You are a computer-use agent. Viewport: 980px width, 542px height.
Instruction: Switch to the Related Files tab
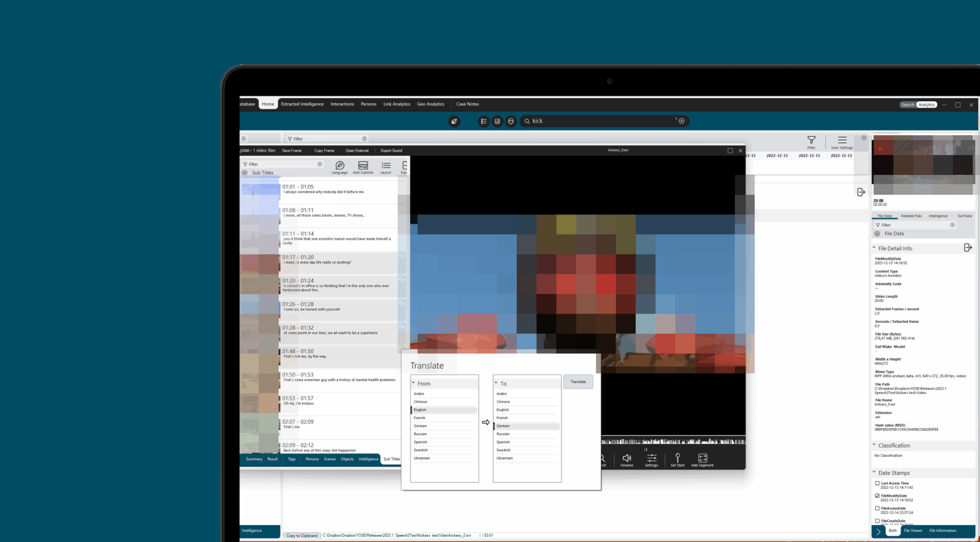point(911,216)
